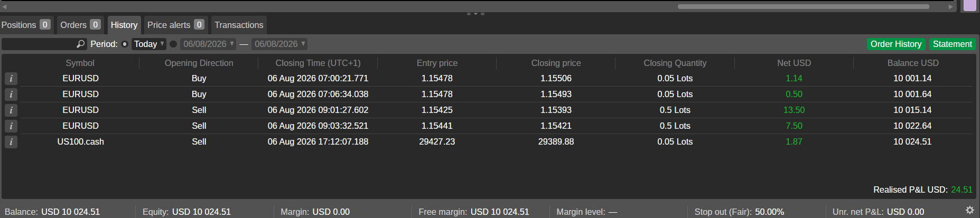Image resolution: width=980 pixels, height=218 pixels.
Task: Switch to the Positions tab
Action: pyautogui.click(x=26, y=25)
